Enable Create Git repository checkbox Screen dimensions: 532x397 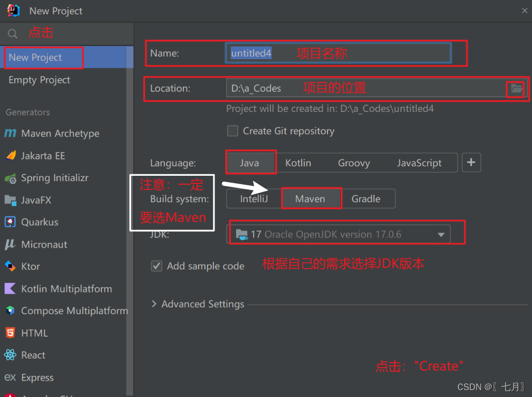point(232,131)
